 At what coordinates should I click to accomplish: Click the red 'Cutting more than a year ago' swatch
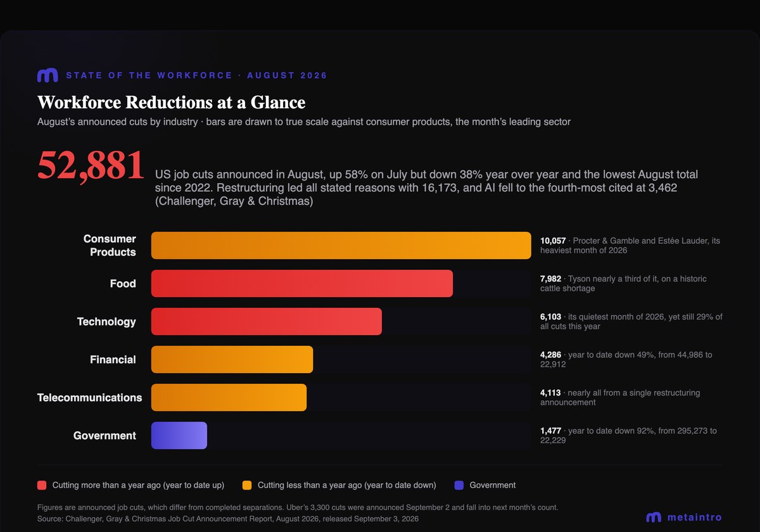pos(42,485)
